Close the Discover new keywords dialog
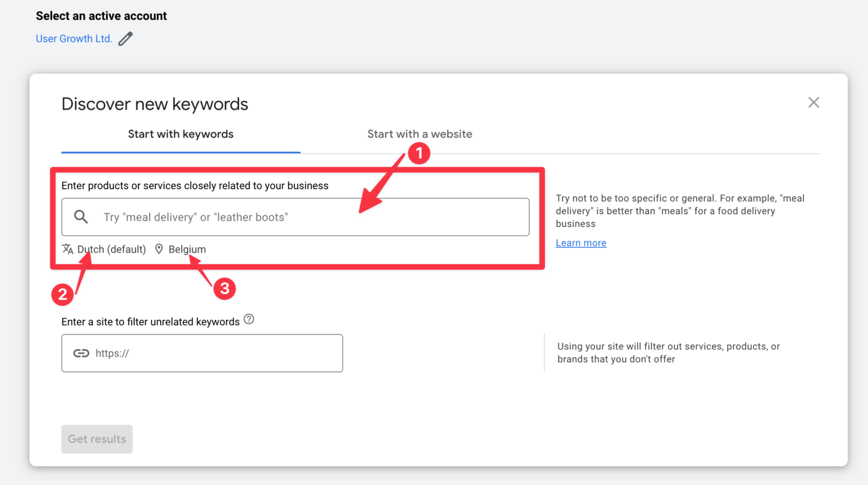 pos(813,102)
